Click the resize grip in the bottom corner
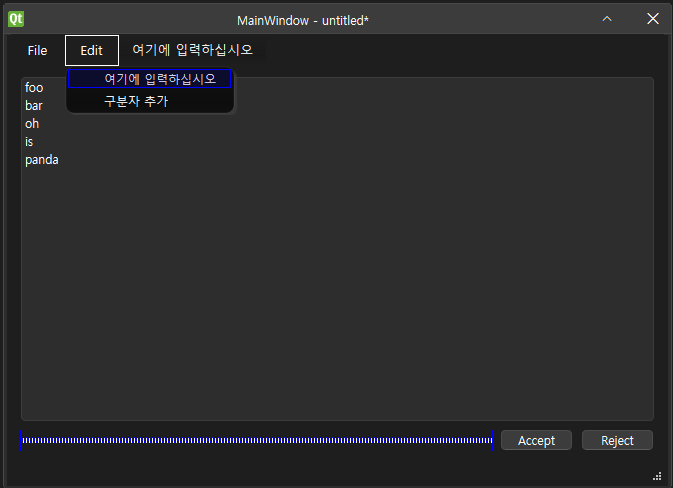Viewport: 673px width, 488px height. pos(657,476)
